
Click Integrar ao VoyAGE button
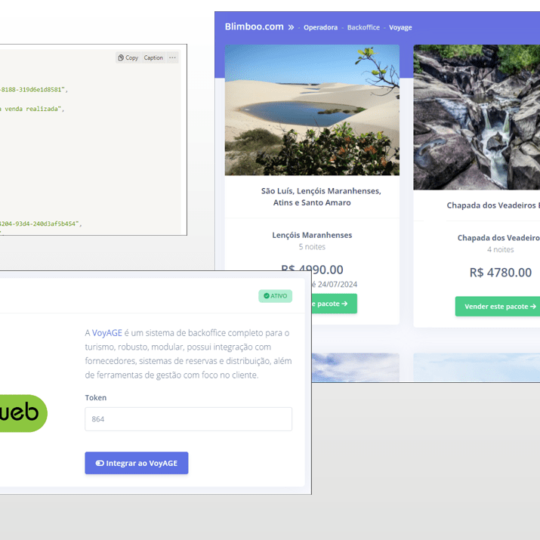pos(136,463)
